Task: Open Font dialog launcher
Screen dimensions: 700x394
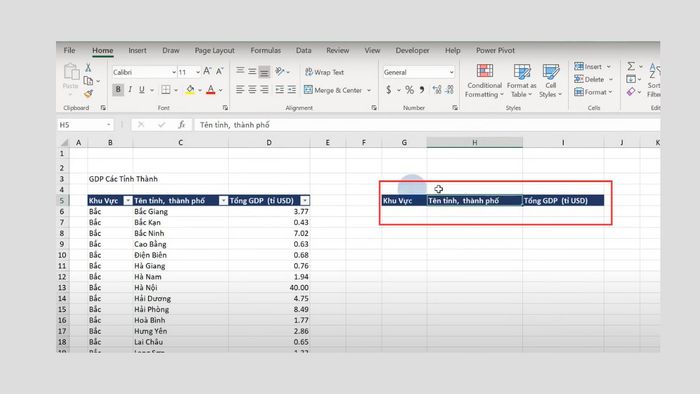Action: pos(225,108)
